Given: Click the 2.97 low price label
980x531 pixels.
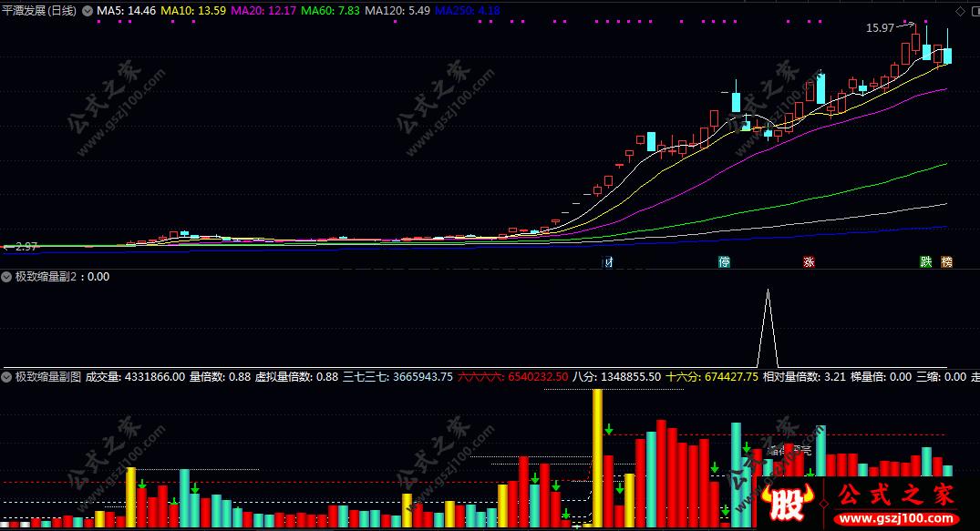Looking at the screenshot, I should coord(26,247).
